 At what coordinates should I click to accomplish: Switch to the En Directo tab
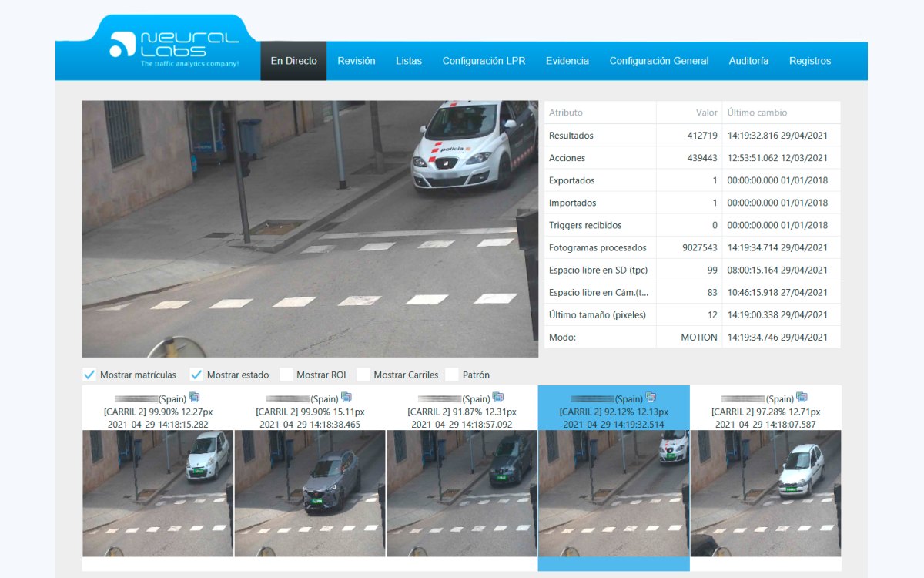point(293,61)
